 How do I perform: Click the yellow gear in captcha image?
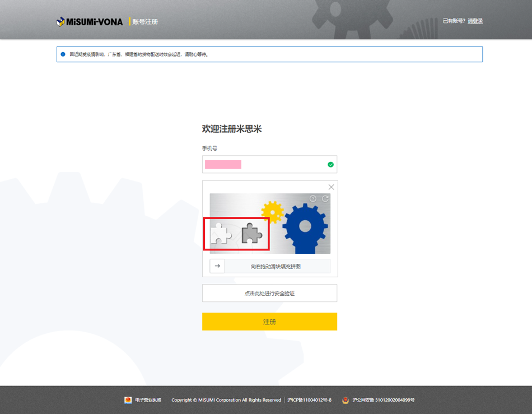tap(272, 212)
